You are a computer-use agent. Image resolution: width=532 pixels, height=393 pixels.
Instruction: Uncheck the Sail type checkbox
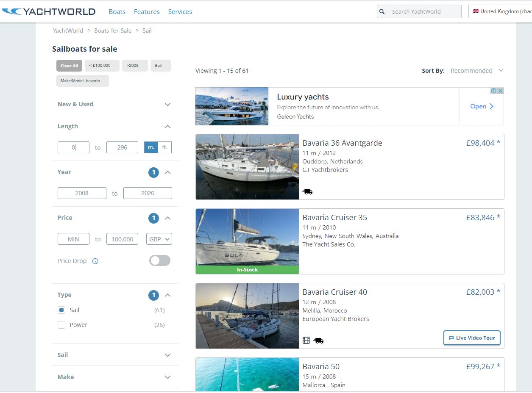pyautogui.click(x=61, y=310)
